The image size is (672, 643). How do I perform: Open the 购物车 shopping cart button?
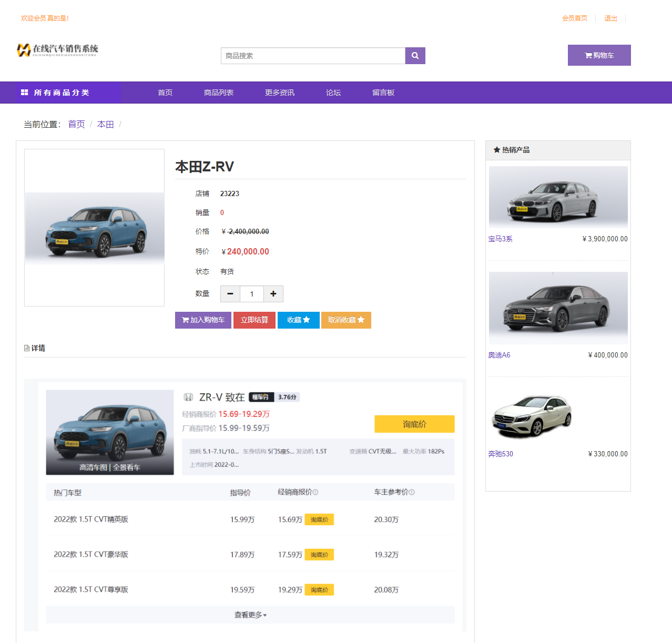[599, 55]
